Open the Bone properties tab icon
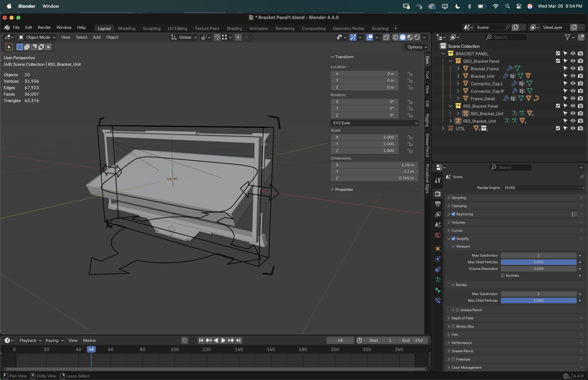Image resolution: width=588 pixels, height=380 pixels. pos(437,290)
